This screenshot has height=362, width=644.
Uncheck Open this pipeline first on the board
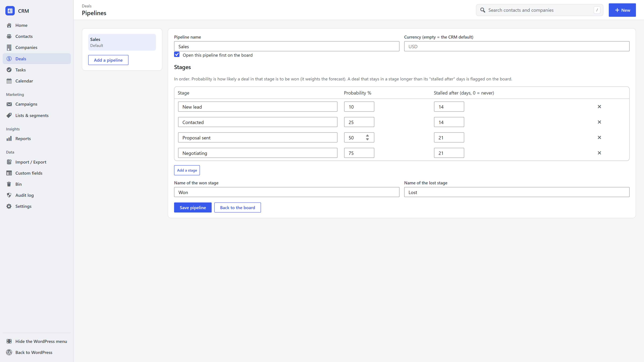[x=177, y=54]
